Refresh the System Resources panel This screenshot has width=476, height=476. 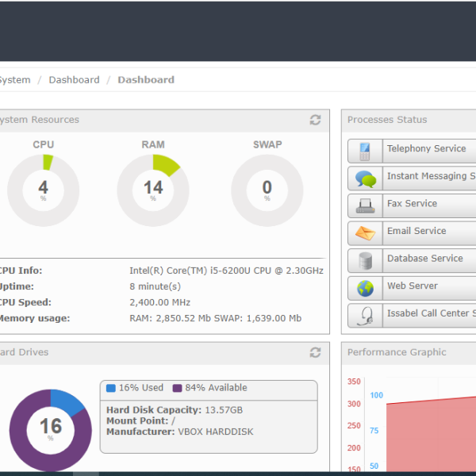tap(315, 120)
